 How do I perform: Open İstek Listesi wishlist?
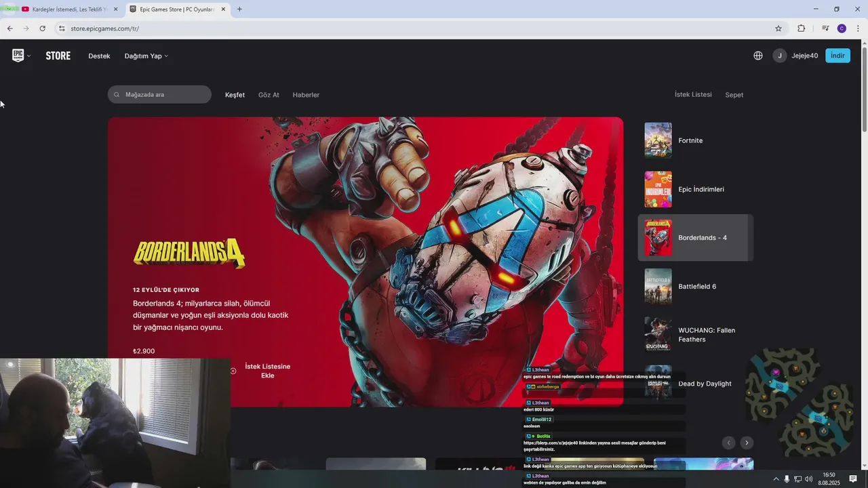pyautogui.click(x=693, y=95)
